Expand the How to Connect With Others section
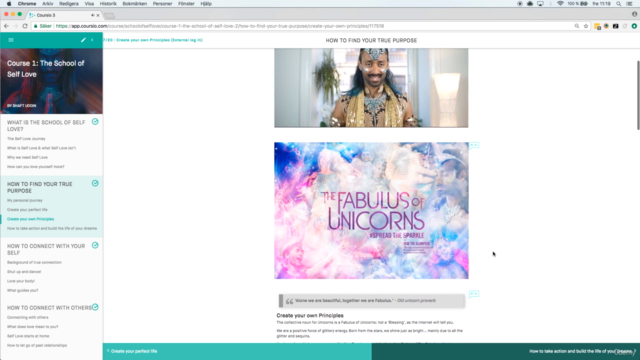The width and height of the screenshot is (640, 360). tap(49, 308)
